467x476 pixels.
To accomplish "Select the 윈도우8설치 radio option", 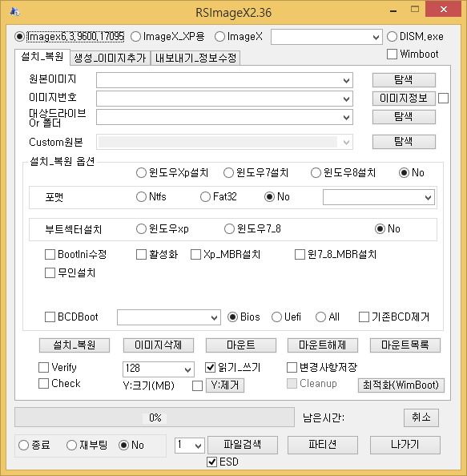I will (343, 173).
